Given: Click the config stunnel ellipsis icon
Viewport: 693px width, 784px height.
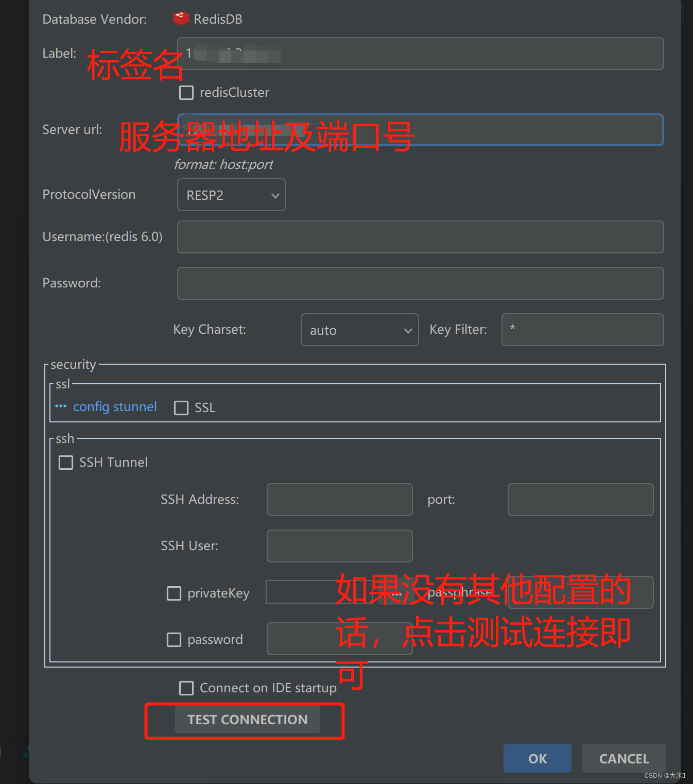Looking at the screenshot, I should click(61, 406).
